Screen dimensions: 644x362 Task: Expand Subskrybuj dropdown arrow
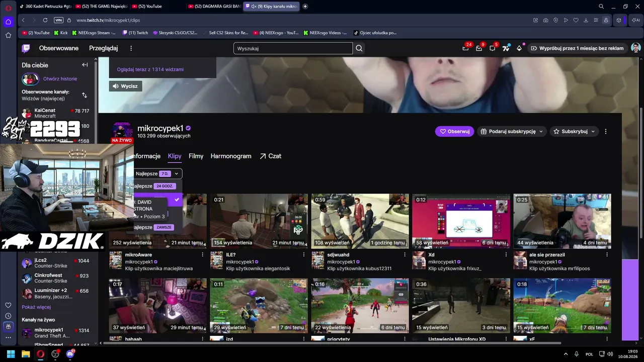[593, 131]
